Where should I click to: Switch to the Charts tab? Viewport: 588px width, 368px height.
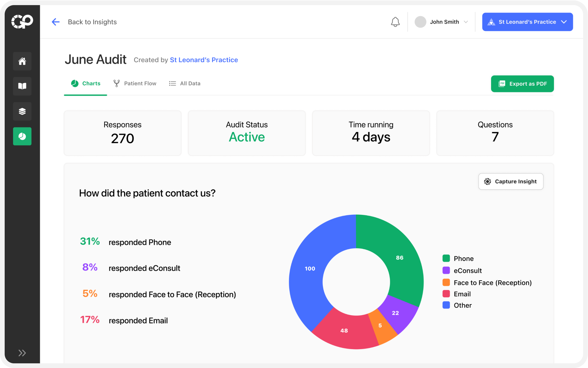tap(85, 84)
